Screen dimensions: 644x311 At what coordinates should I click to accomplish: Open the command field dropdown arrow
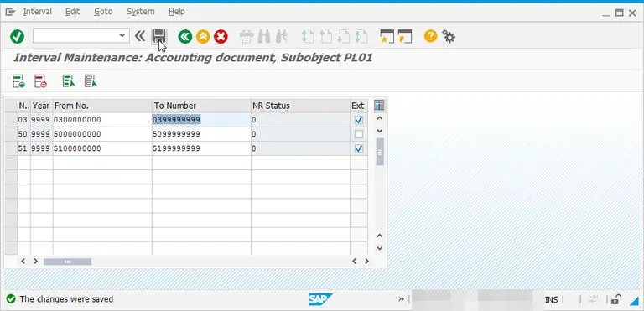(x=122, y=35)
